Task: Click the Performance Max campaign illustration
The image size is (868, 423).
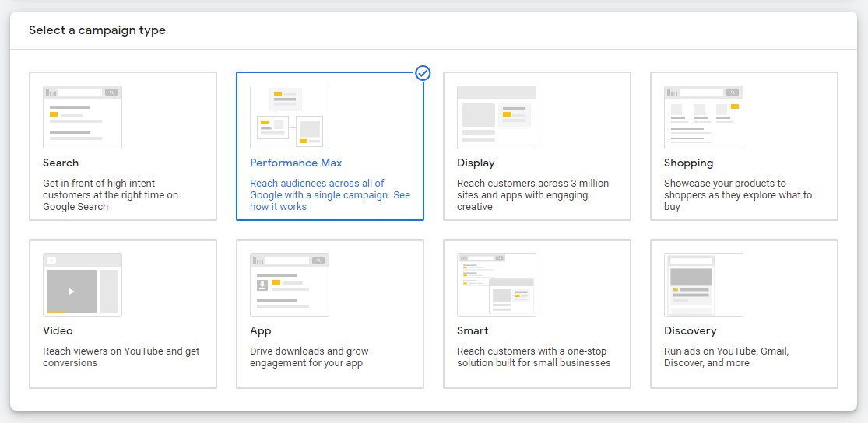Action: click(x=290, y=117)
